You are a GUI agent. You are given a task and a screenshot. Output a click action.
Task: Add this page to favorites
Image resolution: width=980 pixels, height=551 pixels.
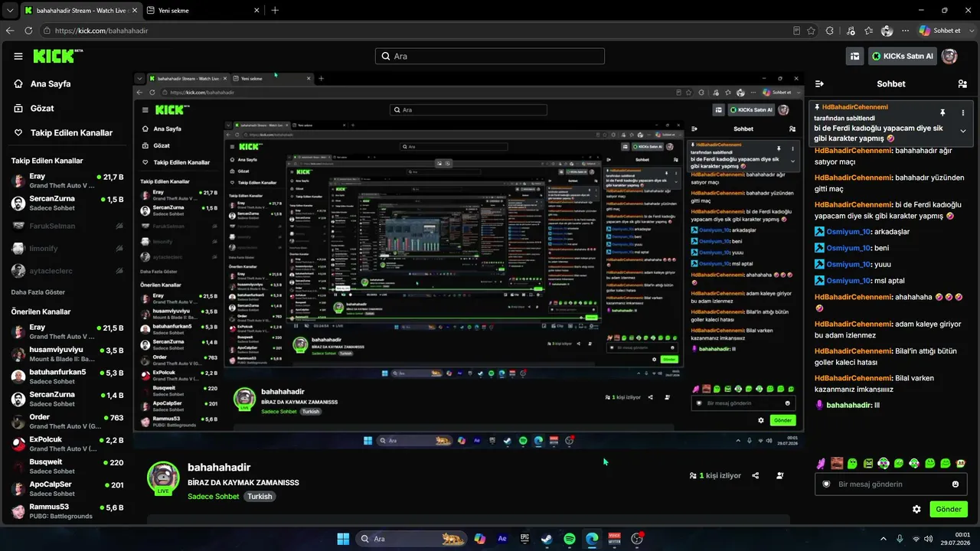click(811, 31)
